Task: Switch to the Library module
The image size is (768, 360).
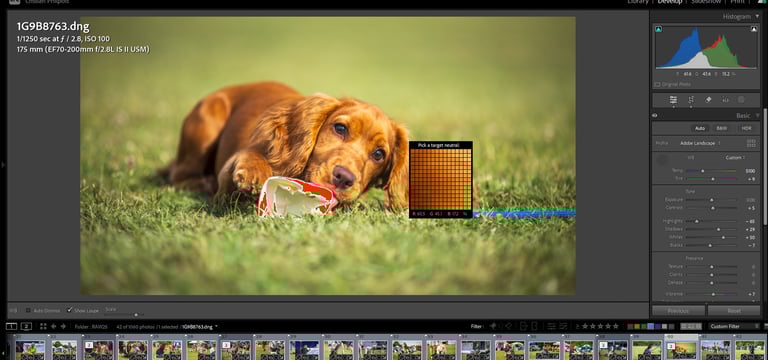Action: click(638, 2)
